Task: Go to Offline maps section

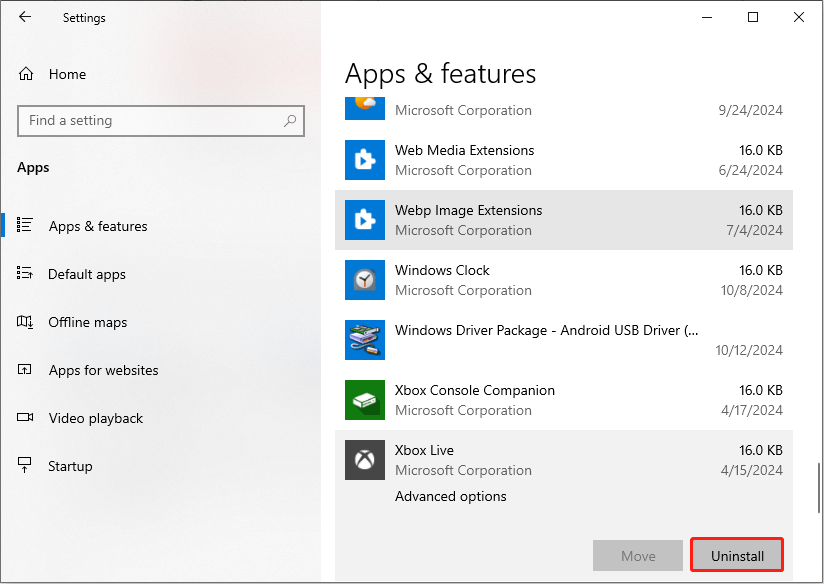Action: 88,322
